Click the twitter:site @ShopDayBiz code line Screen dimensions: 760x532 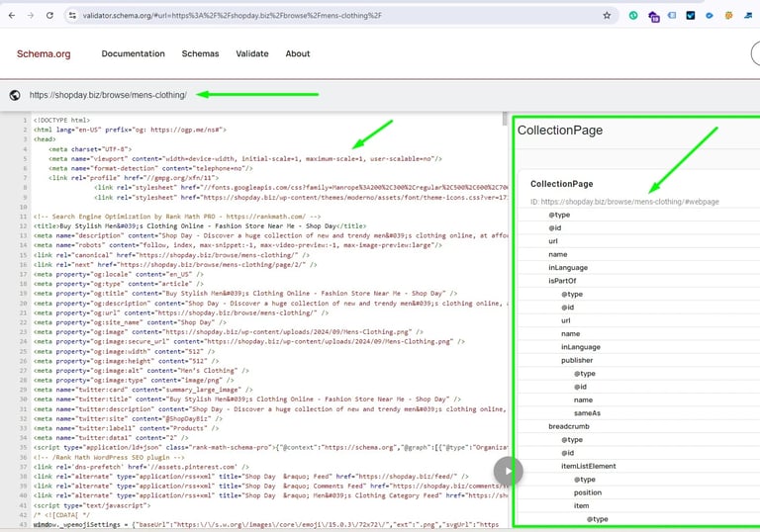(x=128, y=418)
